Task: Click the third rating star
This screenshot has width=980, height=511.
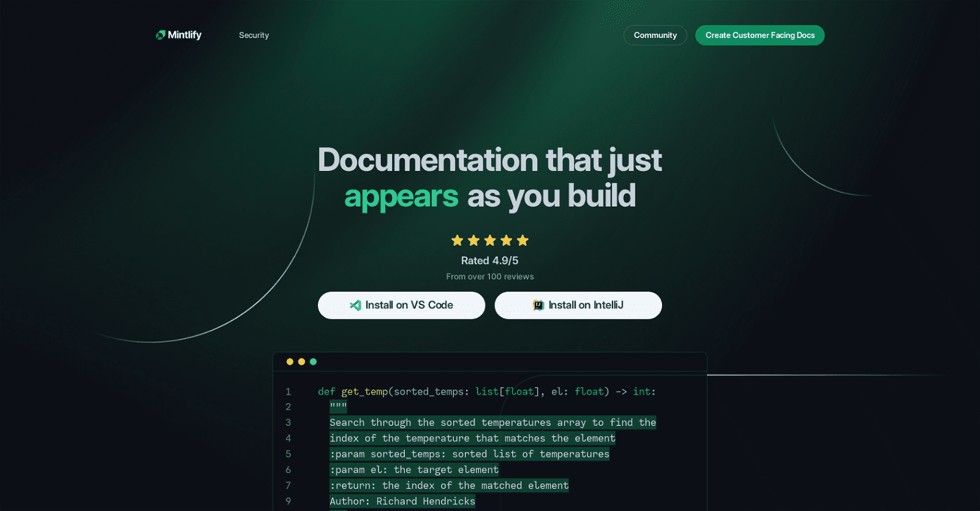Action: (490, 240)
